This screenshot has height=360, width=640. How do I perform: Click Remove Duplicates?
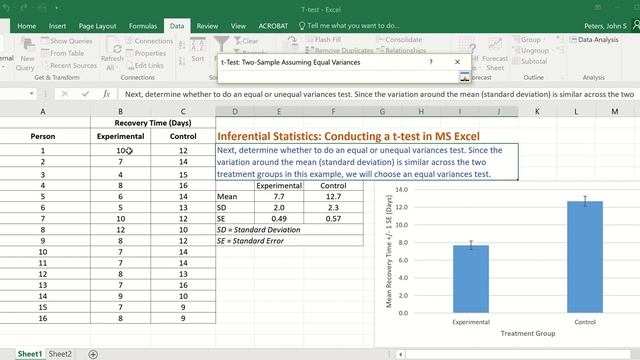coord(339,50)
